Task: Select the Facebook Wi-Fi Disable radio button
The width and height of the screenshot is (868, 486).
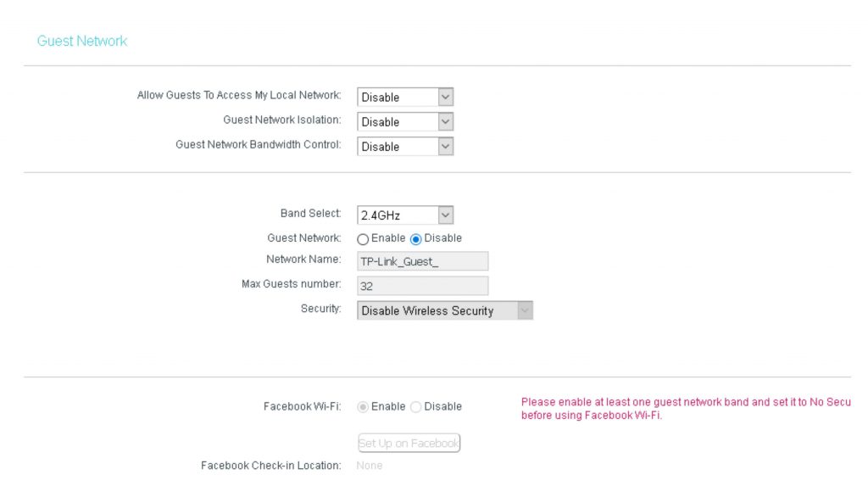Action: (x=415, y=407)
